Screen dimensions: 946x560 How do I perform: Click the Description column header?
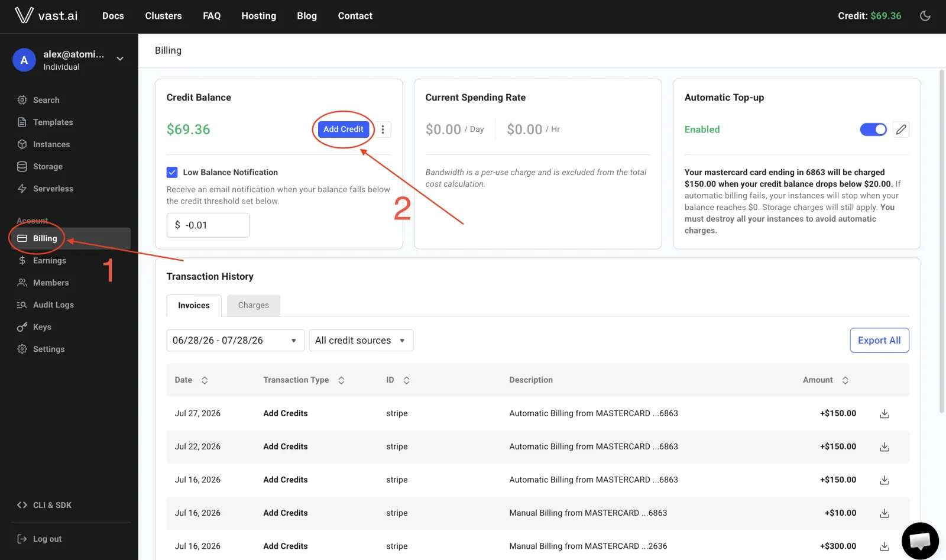[x=531, y=380]
